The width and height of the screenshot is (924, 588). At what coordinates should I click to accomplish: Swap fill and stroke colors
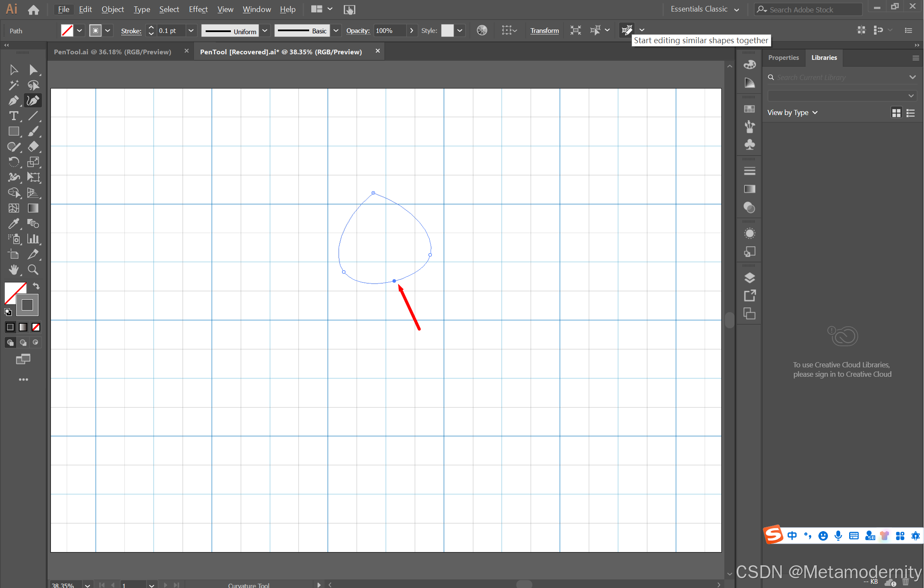36,286
